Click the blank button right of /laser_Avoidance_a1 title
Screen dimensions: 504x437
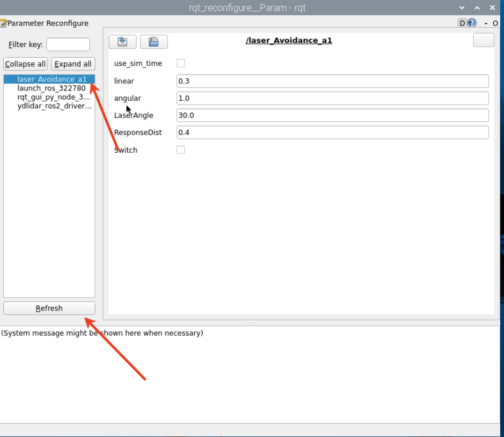pos(483,40)
